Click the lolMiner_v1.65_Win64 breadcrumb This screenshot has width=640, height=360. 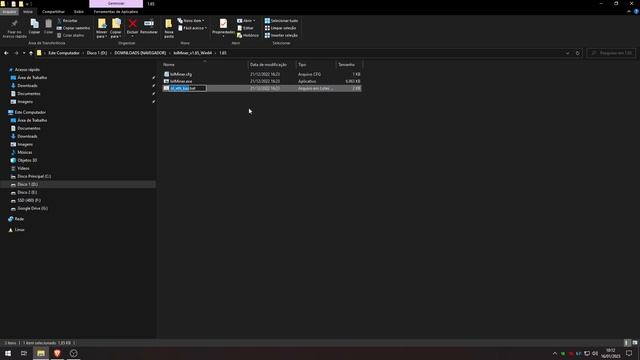click(193, 53)
